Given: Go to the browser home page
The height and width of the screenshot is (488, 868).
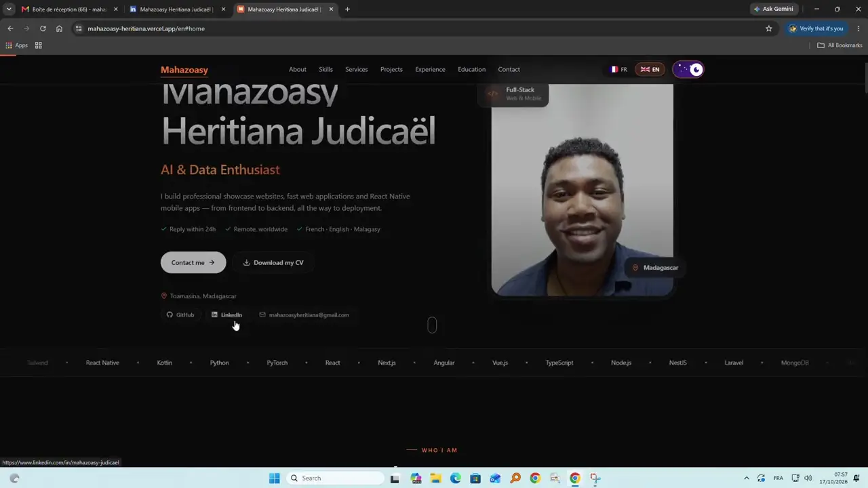Looking at the screenshot, I should click(59, 28).
